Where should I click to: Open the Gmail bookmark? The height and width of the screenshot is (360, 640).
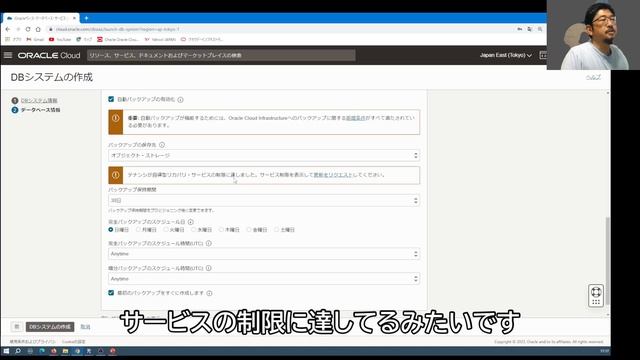[x=35, y=40]
